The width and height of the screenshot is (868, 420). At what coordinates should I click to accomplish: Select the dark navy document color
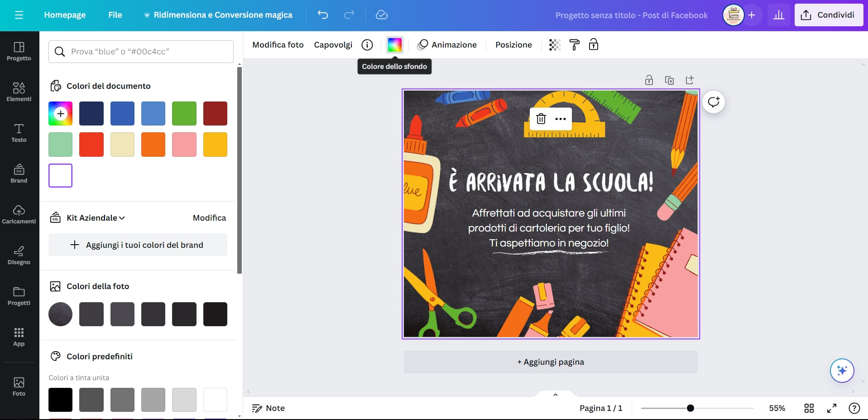(91, 113)
